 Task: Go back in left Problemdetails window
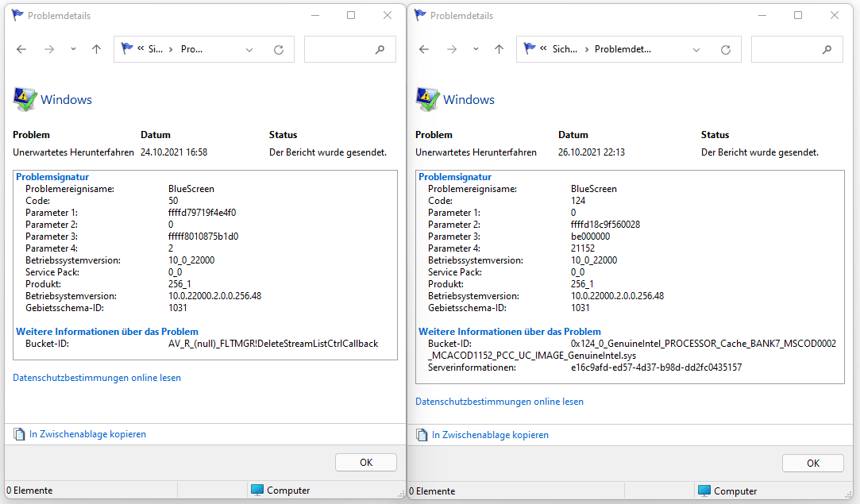[21, 49]
